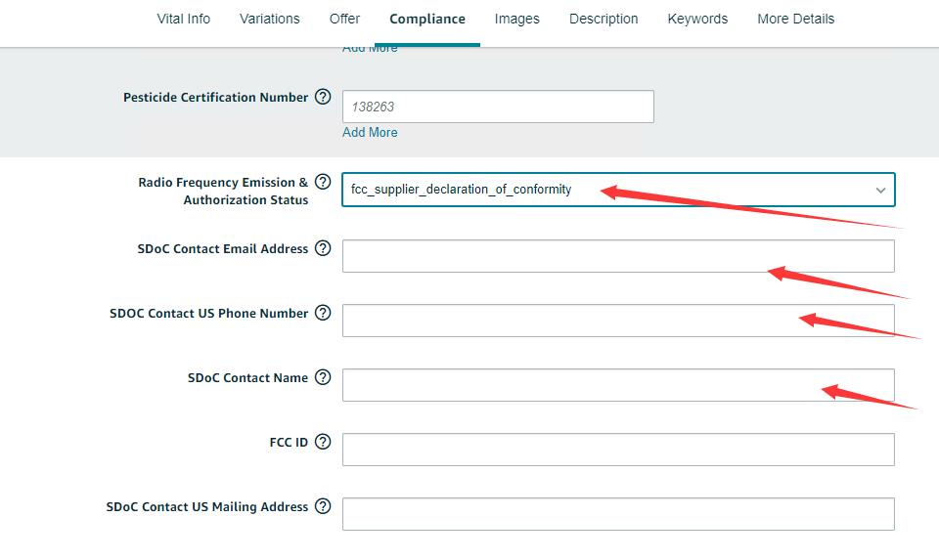Click the Pesticide Certification Number input field
The width and height of the screenshot is (939, 560).
click(497, 107)
